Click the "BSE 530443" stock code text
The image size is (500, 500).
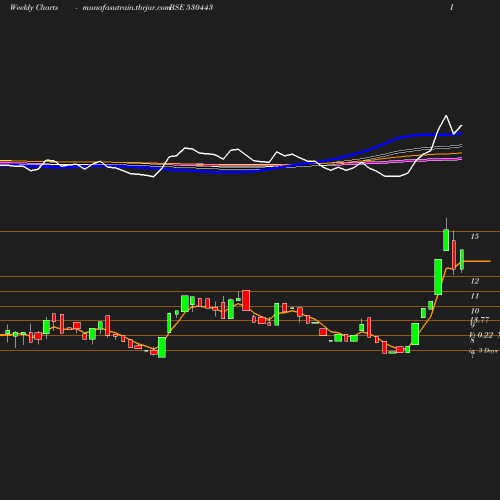(191, 7)
